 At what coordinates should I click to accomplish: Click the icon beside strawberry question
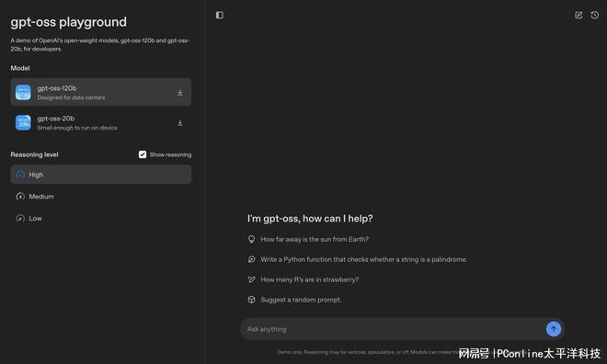point(252,279)
